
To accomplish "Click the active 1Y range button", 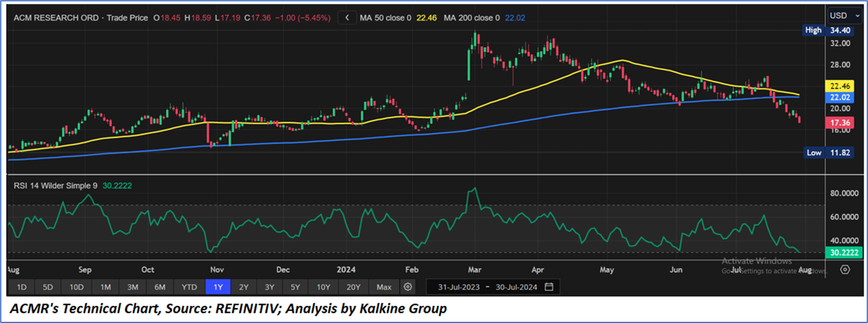I will tap(218, 287).
